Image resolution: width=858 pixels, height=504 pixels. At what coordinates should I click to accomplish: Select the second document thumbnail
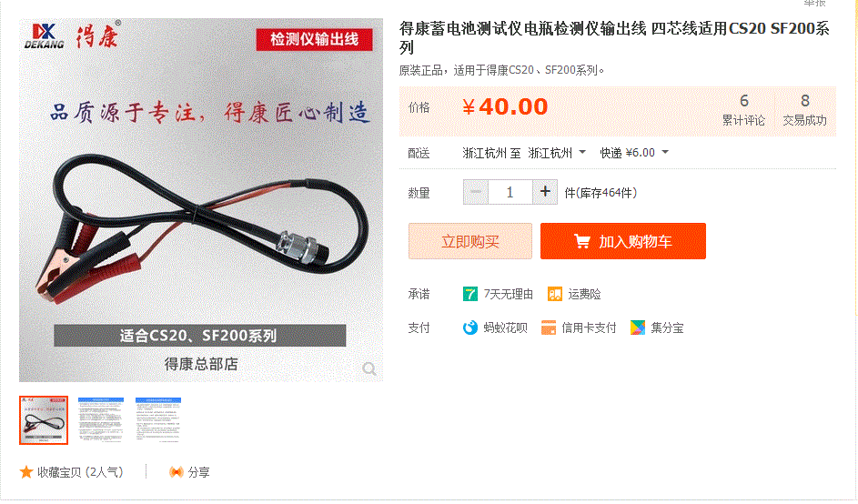pyautogui.click(x=101, y=420)
